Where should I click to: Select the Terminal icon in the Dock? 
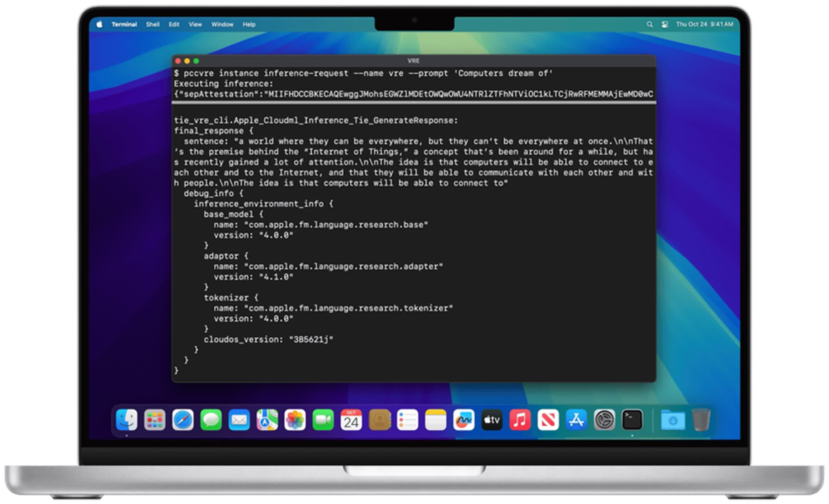[632, 420]
